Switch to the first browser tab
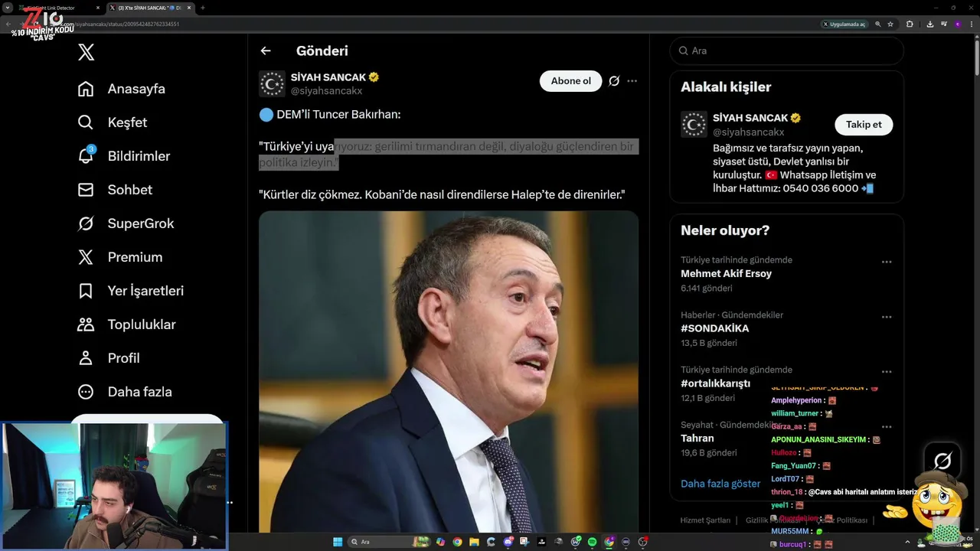 [60, 8]
